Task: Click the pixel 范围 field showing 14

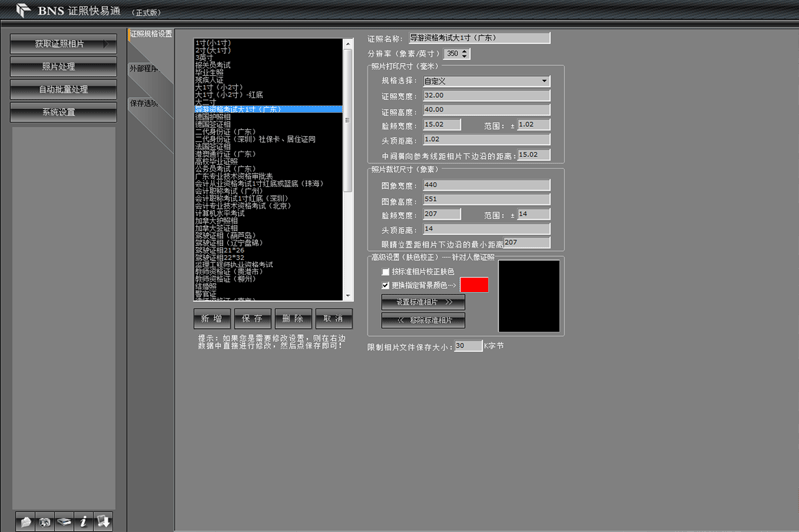Action: 534,214
